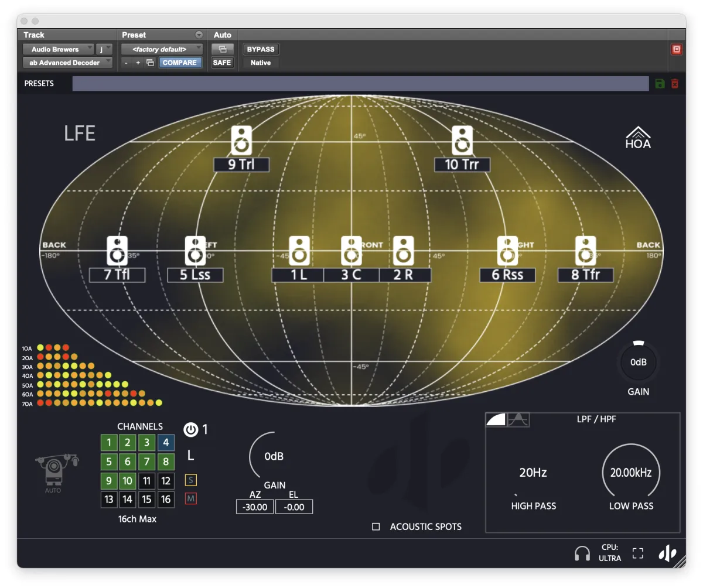The image size is (703, 588).
Task: Delete preset with red trash icon
Action: 675,84
